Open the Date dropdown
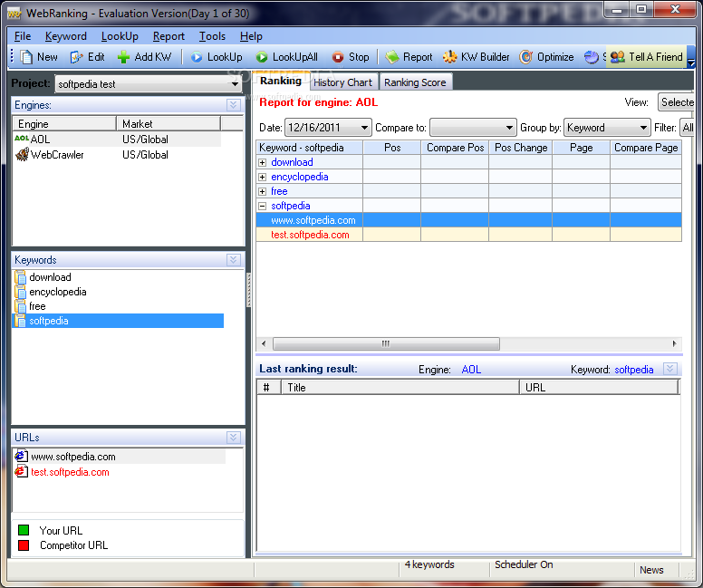Screen dimensions: 703x588 364,128
